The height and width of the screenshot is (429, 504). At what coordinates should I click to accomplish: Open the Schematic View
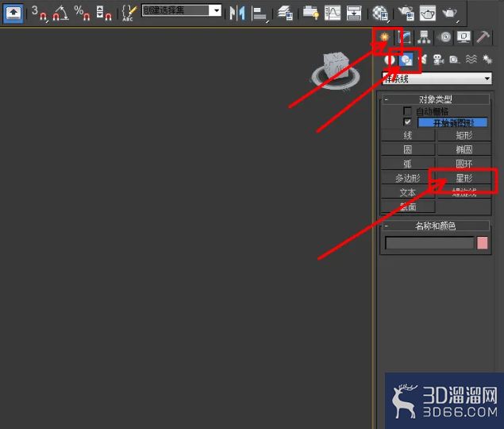(x=354, y=14)
